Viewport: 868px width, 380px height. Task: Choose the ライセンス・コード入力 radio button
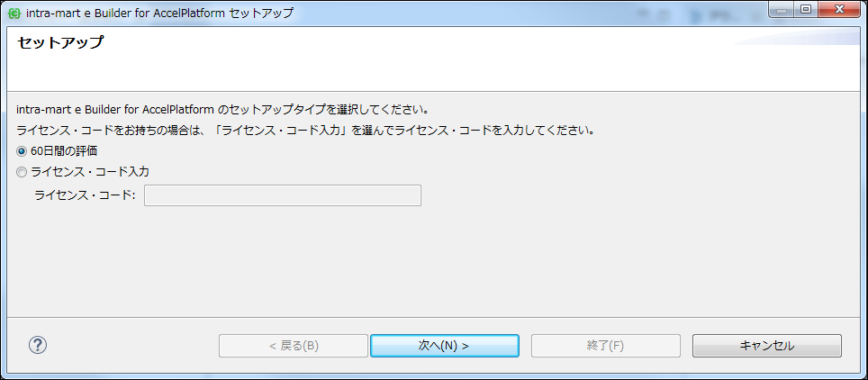pyautogui.click(x=23, y=171)
